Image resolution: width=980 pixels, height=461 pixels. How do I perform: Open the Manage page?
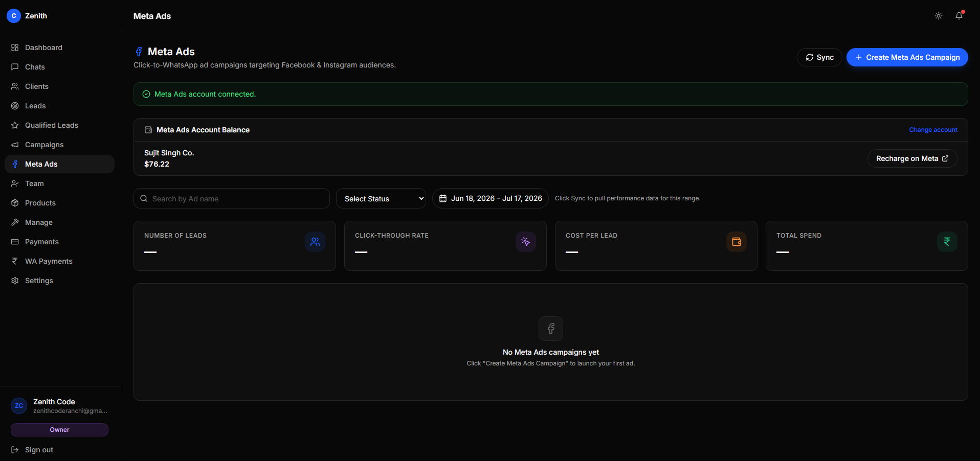pos(59,222)
